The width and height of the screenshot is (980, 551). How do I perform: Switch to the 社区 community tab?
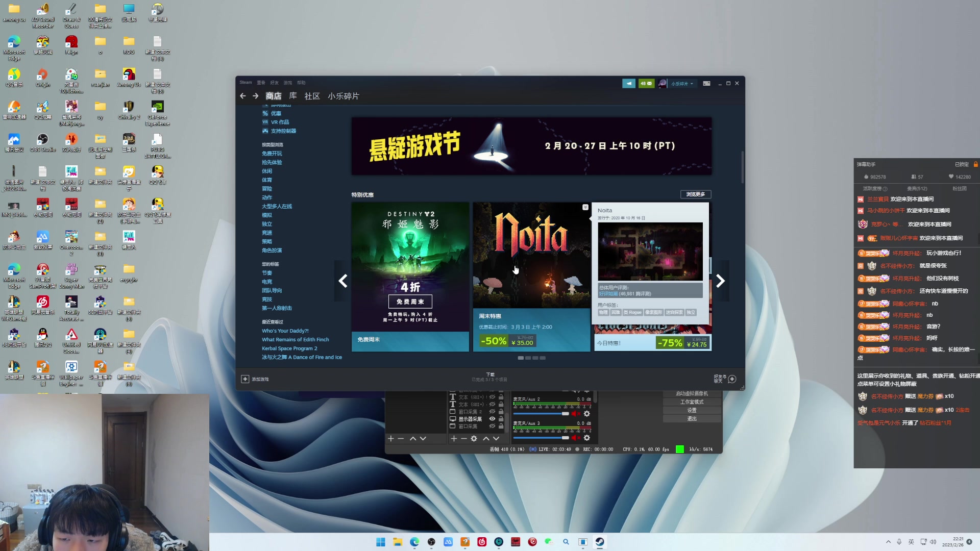pos(312,96)
